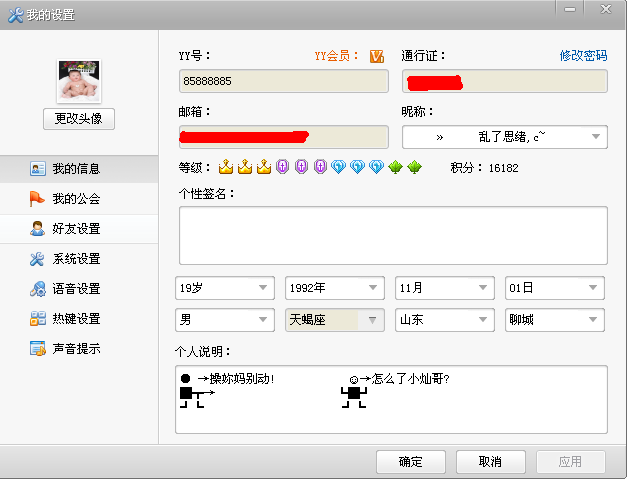Click the 修改密码 link
This screenshot has height=479, width=627.
tap(583, 56)
